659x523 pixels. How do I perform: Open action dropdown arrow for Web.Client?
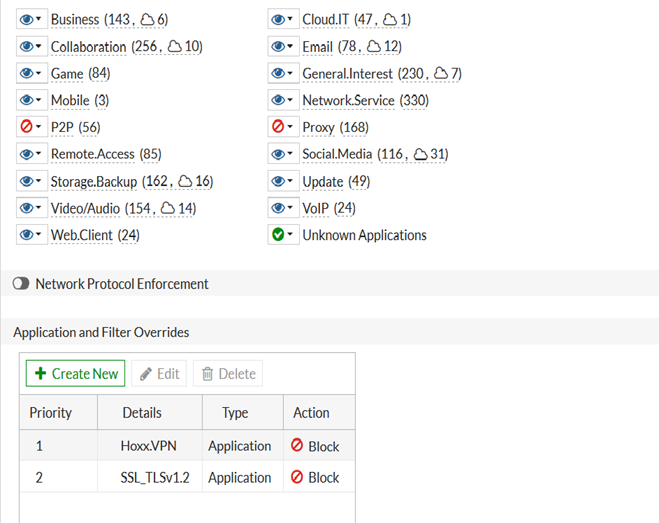coord(39,236)
